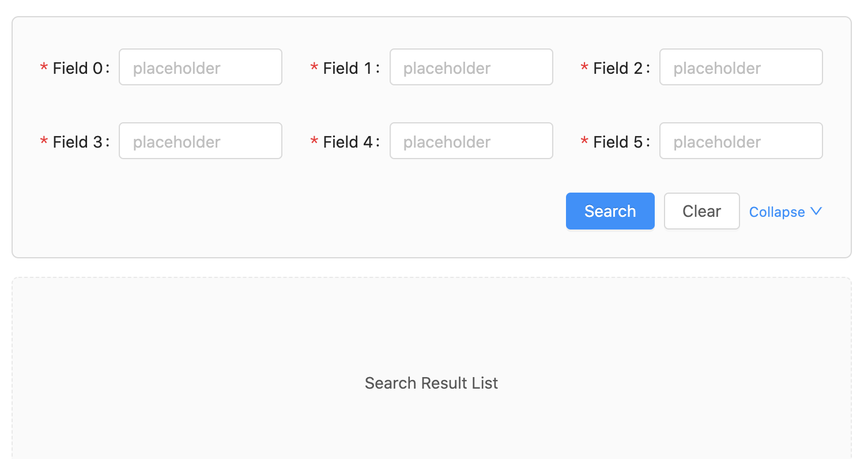This screenshot has width=868, height=459.
Task: Click the "Field 3" label text
Action: click(x=77, y=142)
